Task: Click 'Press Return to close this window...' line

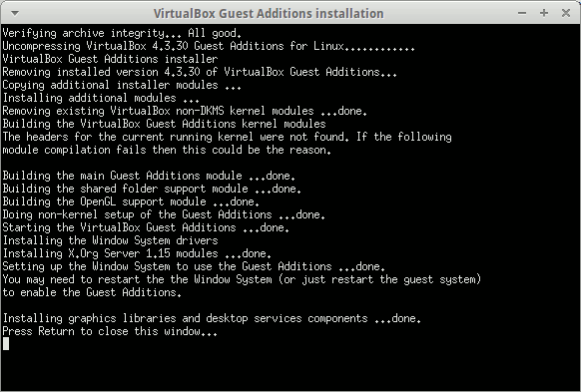Action: pos(110,331)
